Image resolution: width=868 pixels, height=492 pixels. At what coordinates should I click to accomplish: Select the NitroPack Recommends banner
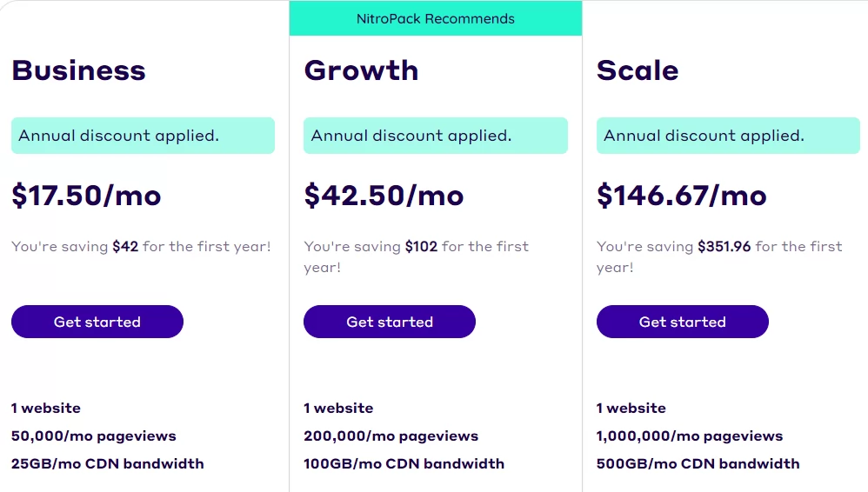click(435, 18)
